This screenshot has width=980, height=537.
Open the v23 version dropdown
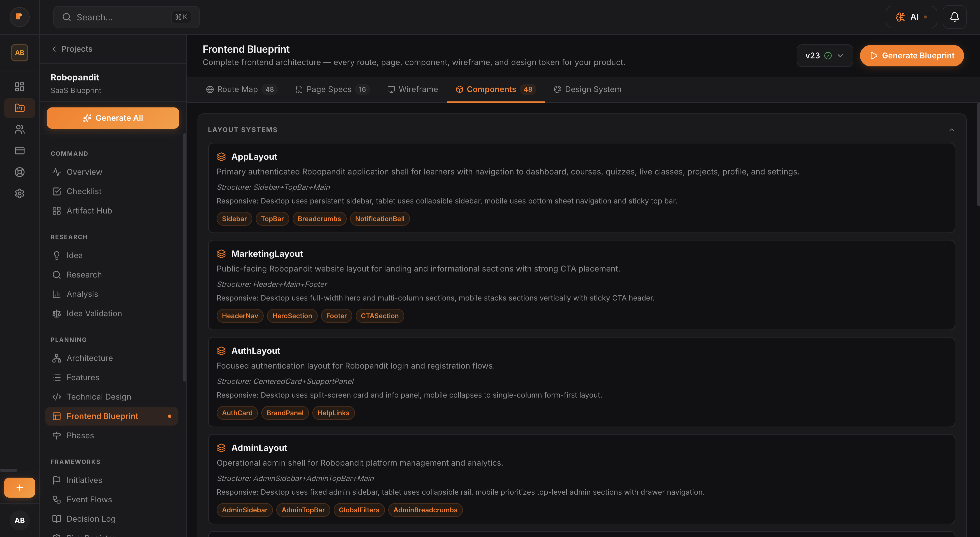(x=824, y=56)
